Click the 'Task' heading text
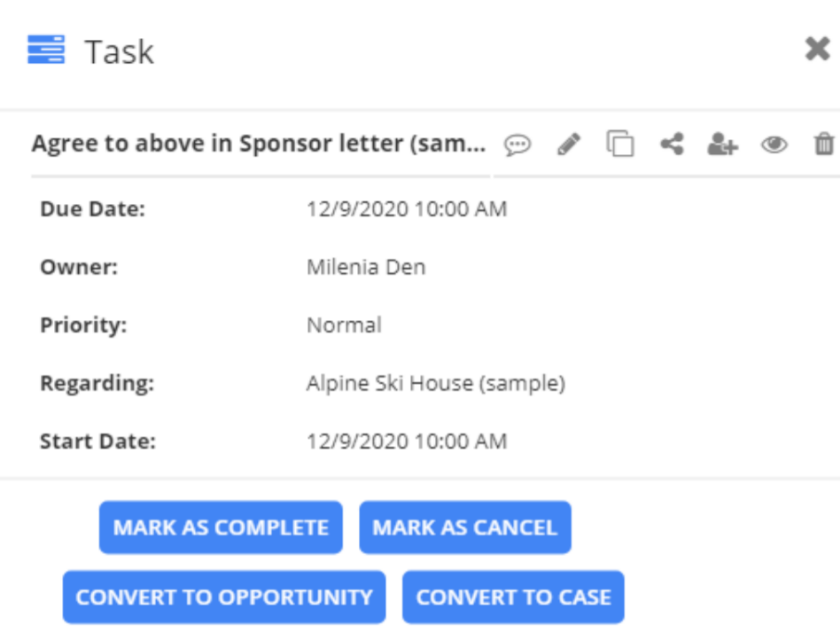The height and width of the screenshot is (633, 840). [119, 51]
